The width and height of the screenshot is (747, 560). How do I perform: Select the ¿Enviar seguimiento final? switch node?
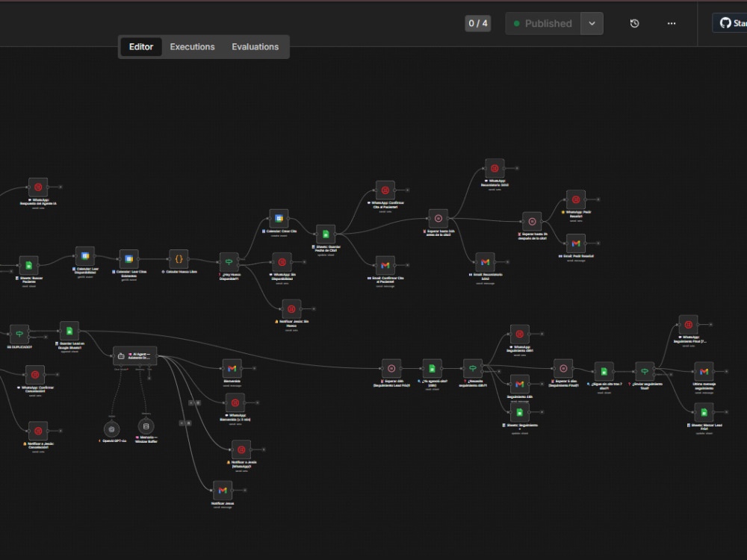(x=645, y=371)
